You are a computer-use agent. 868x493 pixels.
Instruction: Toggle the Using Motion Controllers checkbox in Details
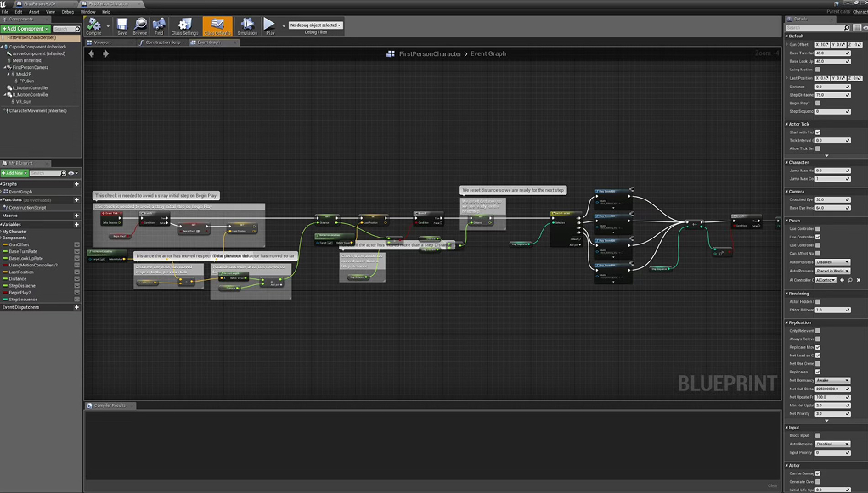[x=818, y=70]
